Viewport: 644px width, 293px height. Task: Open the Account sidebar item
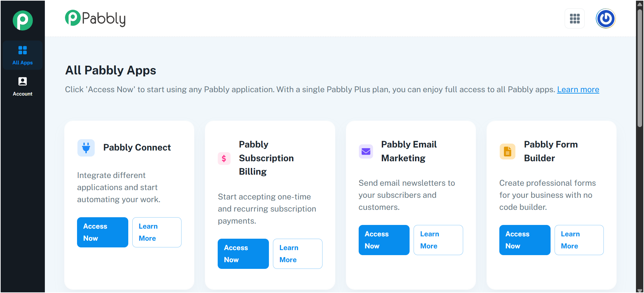(x=22, y=86)
